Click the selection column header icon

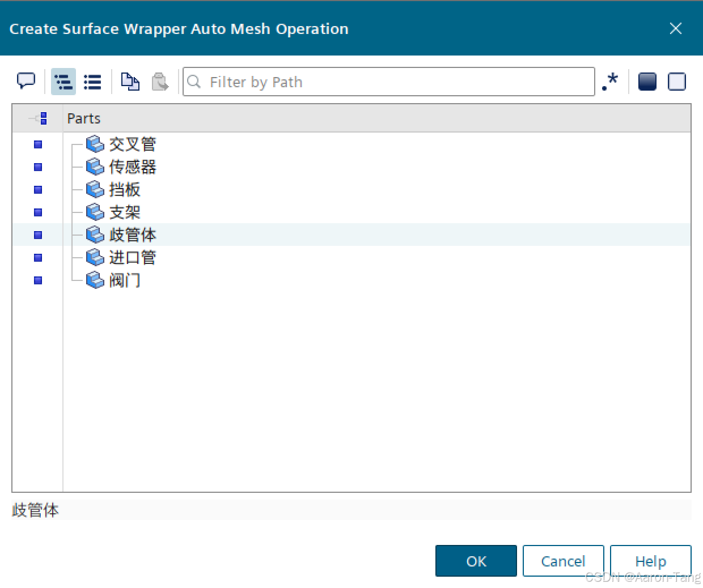click(x=38, y=118)
